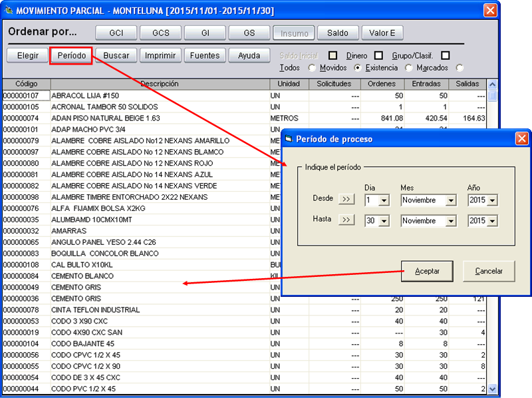Click the Código column header
This screenshot has width=532, height=398.
coord(27,84)
